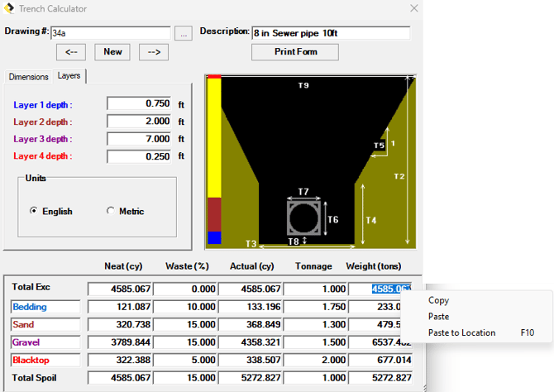Screen dimensions: 554x392
Task: Click Bedding Neat value 121.087
Action: click(x=120, y=307)
